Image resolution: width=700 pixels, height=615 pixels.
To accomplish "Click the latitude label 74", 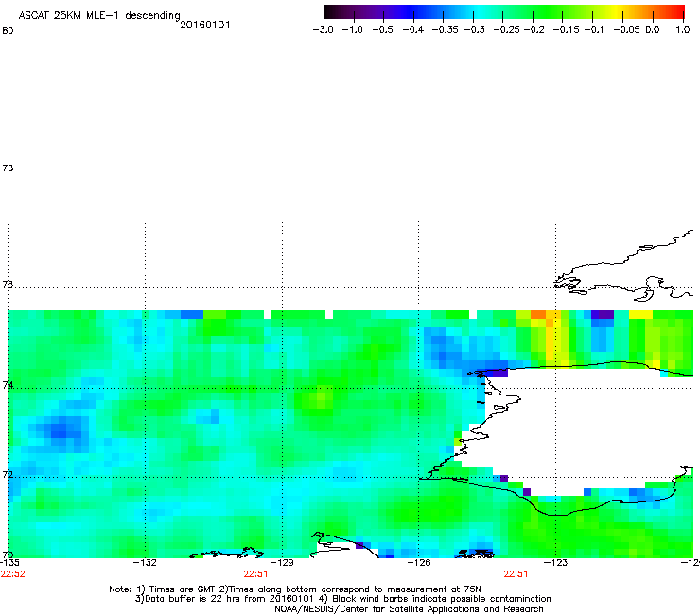I will click(8, 385).
